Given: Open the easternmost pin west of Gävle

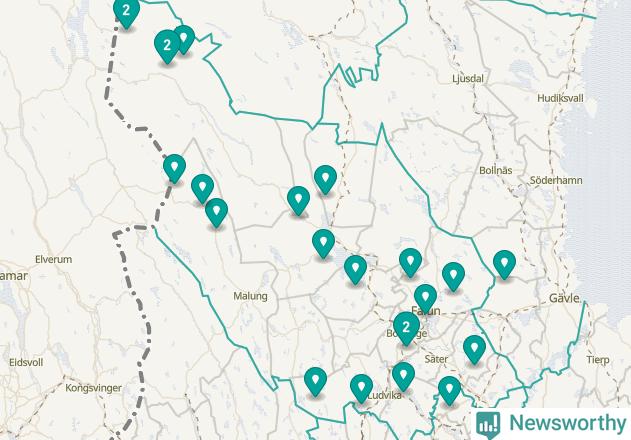Looking at the screenshot, I should (x=504, y=264).
